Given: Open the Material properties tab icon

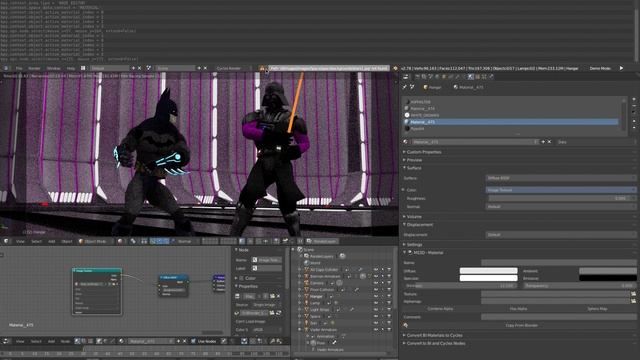Looking at the screenshot, I should [470, 76].
